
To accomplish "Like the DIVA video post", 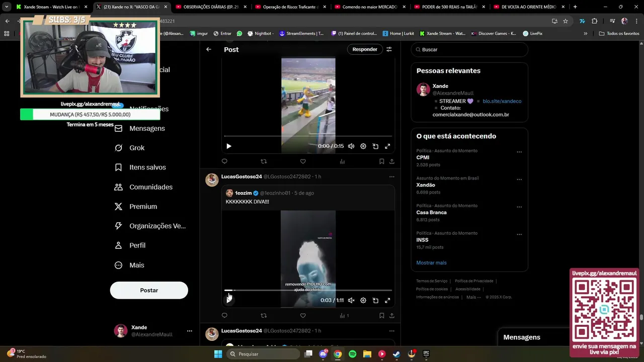I will point(303,316).
